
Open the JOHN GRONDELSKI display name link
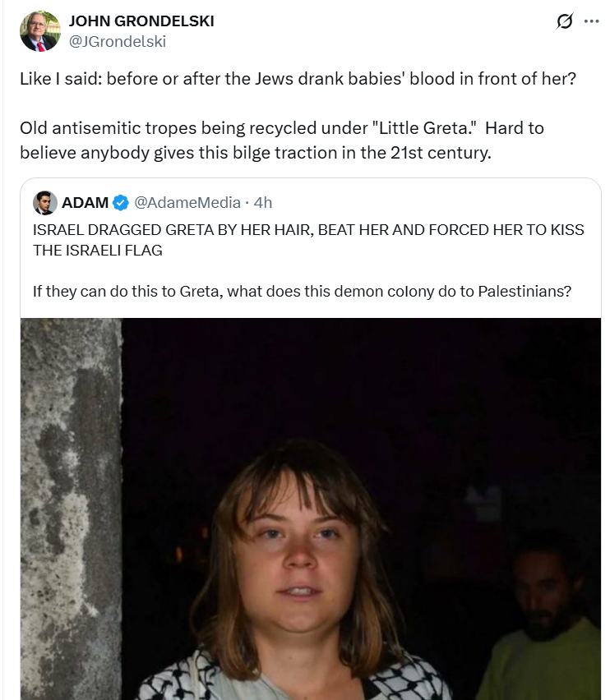[141, 21]
